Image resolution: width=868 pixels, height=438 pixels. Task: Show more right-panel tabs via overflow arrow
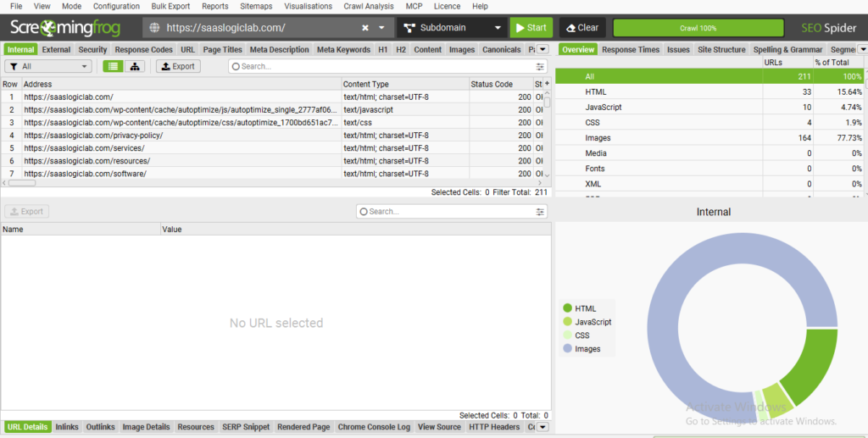(862, 49)
